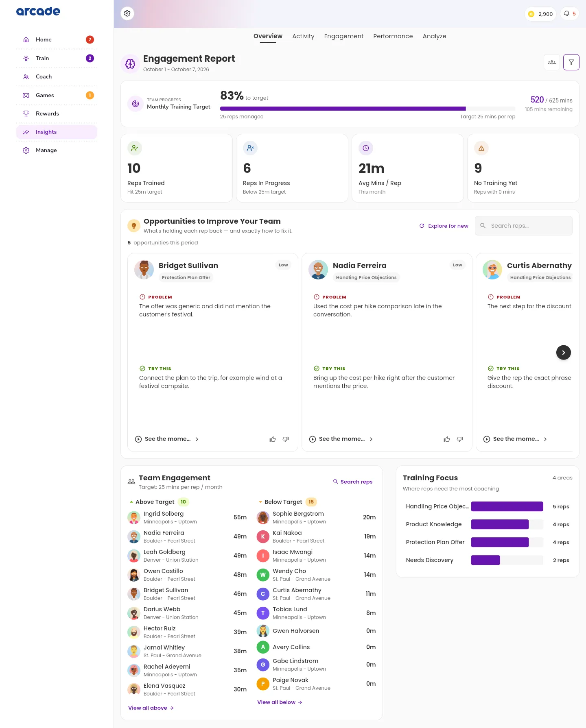
Task: Open the notifications bell showing 5
Action: [569, 14]
